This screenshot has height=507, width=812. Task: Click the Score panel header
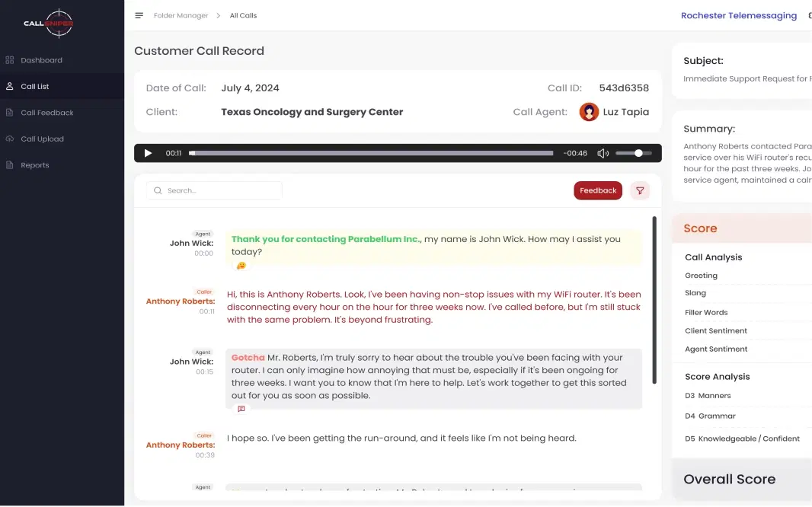point(742,228)
